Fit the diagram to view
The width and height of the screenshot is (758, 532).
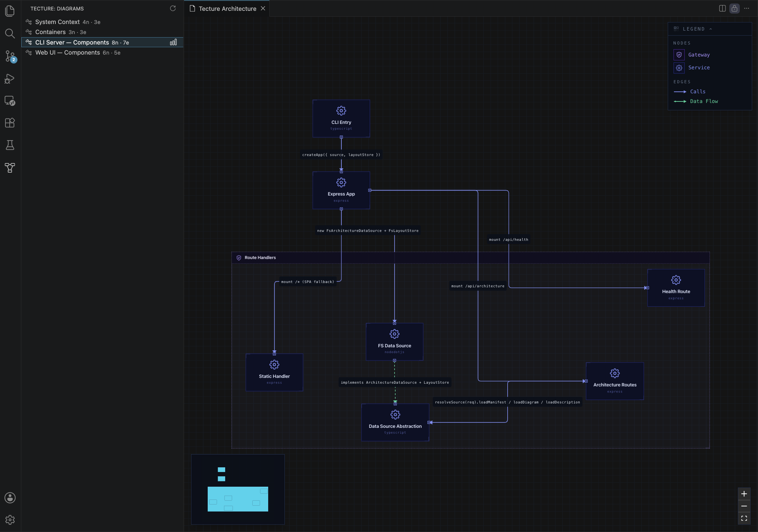coord(744,518)
